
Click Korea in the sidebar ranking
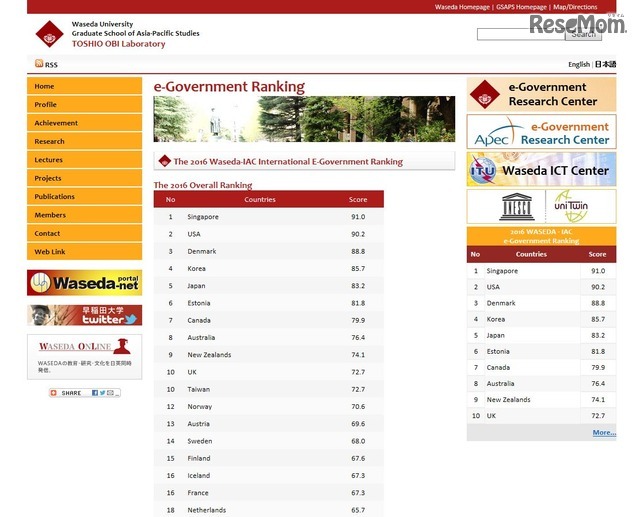pos(496,319)
